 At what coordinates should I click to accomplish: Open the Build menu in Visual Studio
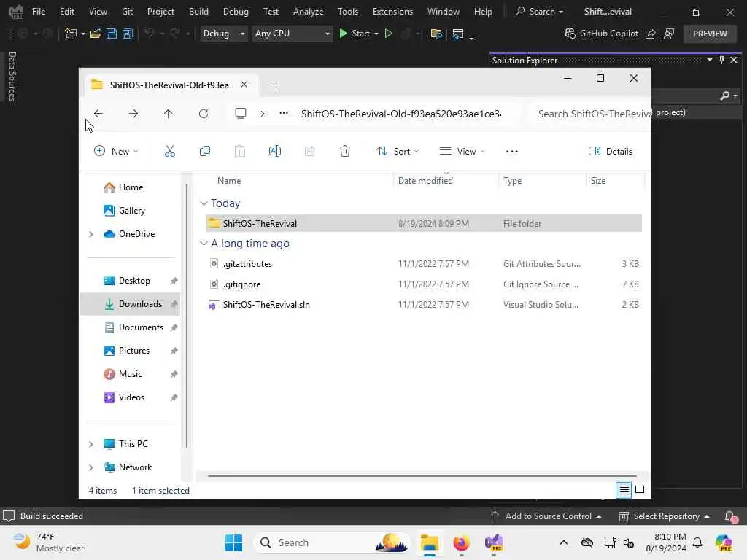[198, 12]
